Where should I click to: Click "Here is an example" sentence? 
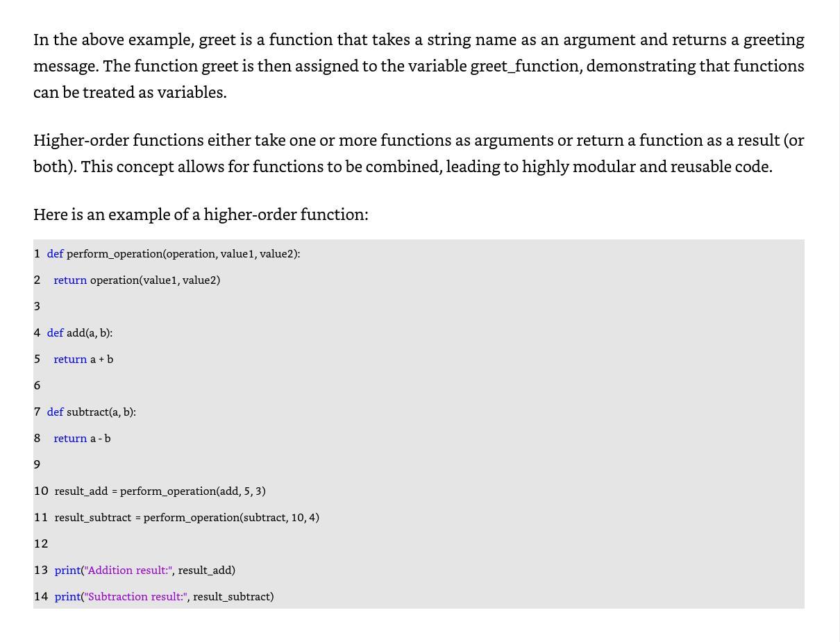pos(201,214)
